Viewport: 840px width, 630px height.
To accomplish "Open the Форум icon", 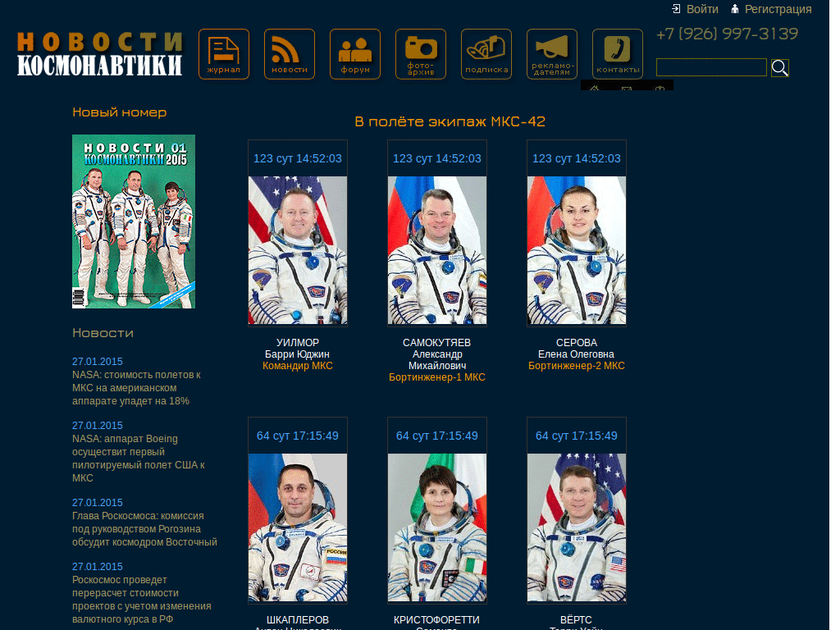I will click(354, 54).
